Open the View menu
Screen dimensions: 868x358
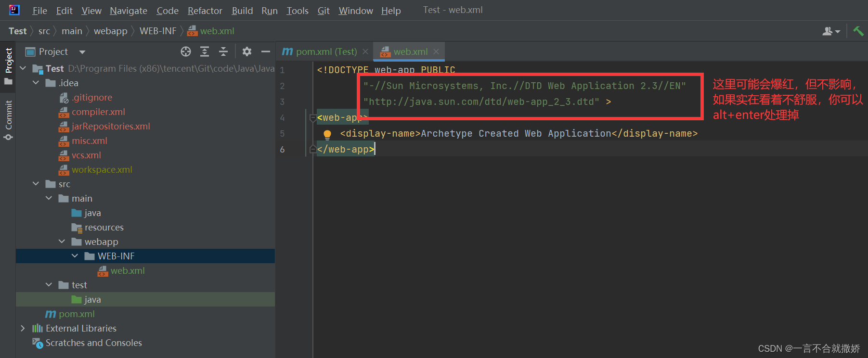click(x=91, y=11)
